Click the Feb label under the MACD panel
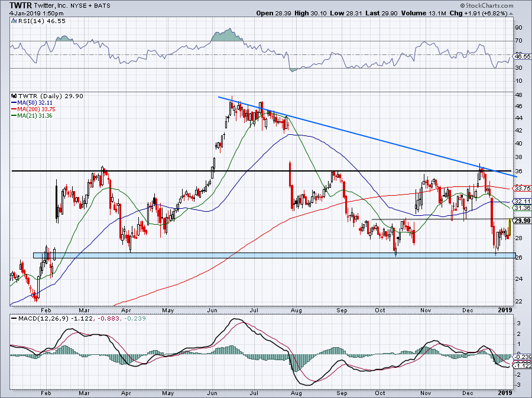Viewport: 532px width, 398px height. pyautogui.click(x=46, y=393)
